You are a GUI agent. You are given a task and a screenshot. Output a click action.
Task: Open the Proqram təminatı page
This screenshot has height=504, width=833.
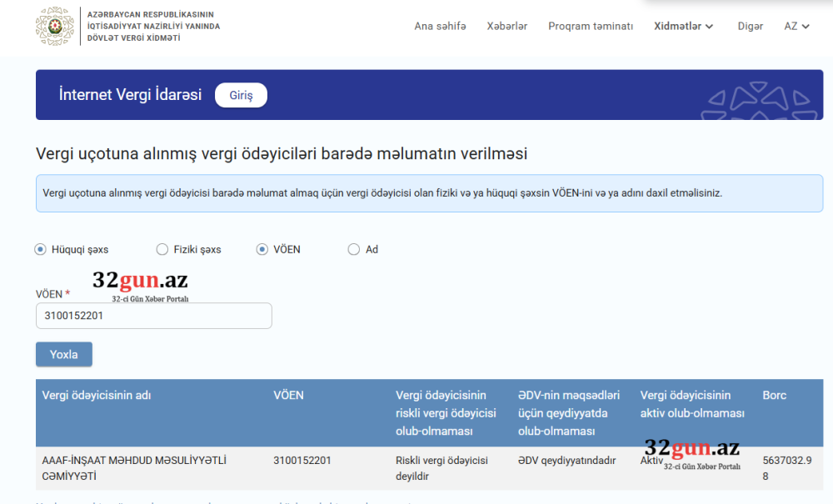point(591,26)
